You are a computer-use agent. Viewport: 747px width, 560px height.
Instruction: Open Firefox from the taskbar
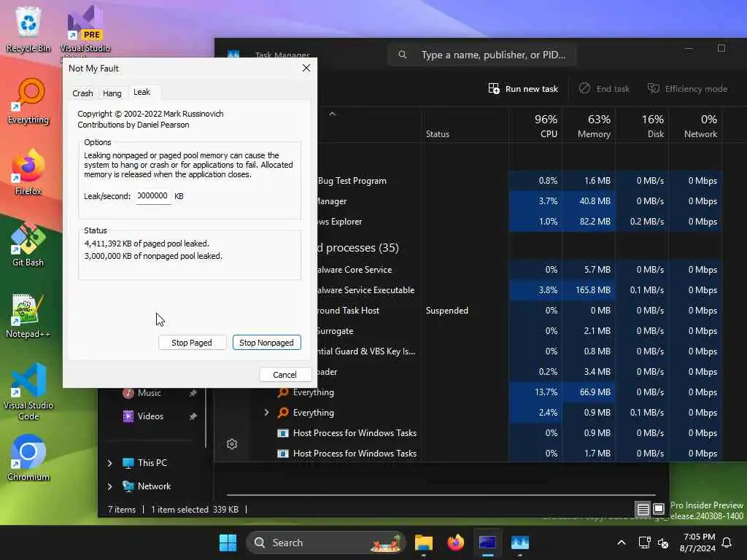point(456,542)
